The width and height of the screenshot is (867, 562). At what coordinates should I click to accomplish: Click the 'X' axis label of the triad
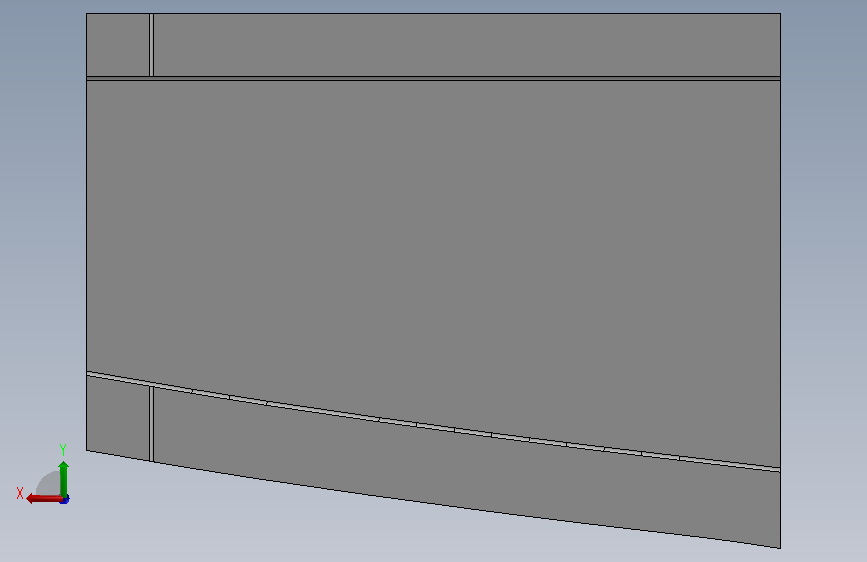[20, 493]
